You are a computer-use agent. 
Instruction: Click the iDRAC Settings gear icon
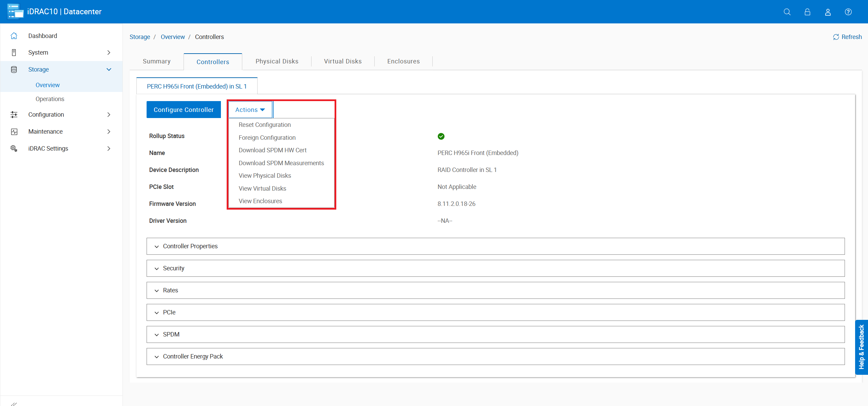point(14,149)
